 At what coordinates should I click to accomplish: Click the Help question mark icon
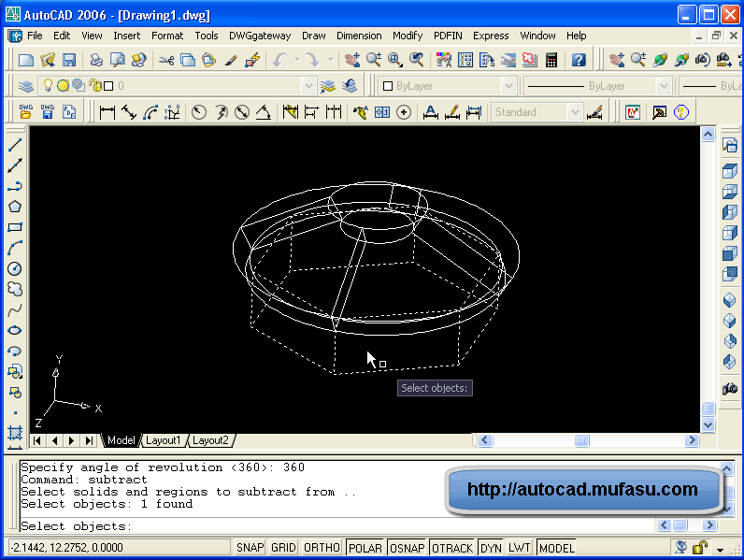click(x=579, y=60)
